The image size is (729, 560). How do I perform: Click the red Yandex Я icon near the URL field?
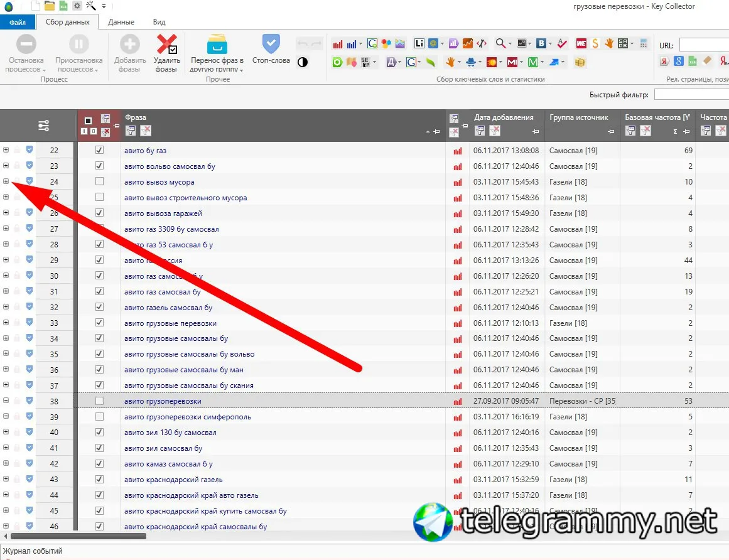point(665,61)
